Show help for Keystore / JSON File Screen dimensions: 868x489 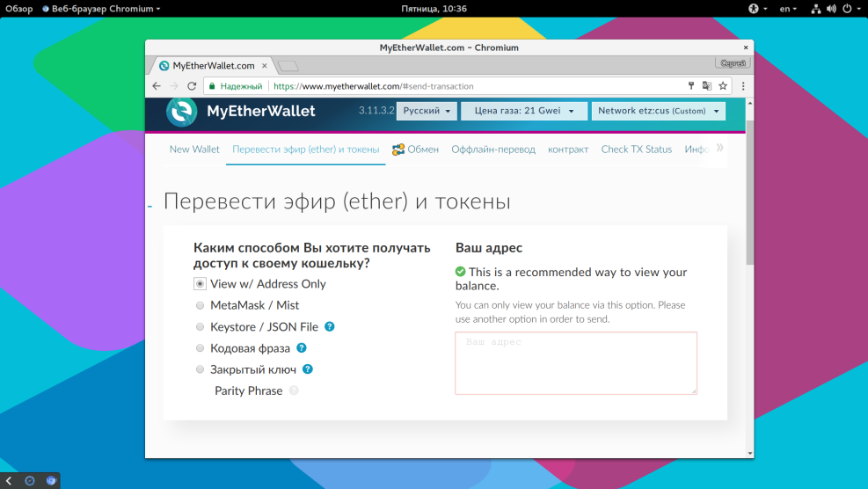point(330,327)
